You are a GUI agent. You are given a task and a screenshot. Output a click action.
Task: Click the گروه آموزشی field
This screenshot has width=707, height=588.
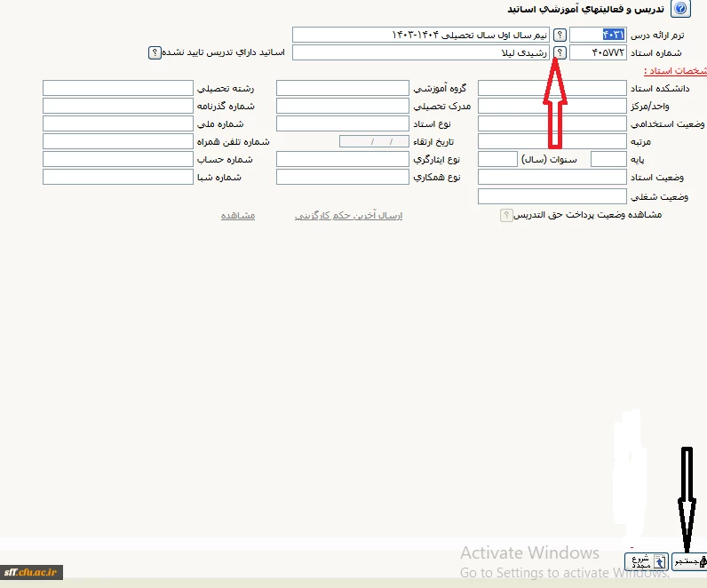pos(342,88)
